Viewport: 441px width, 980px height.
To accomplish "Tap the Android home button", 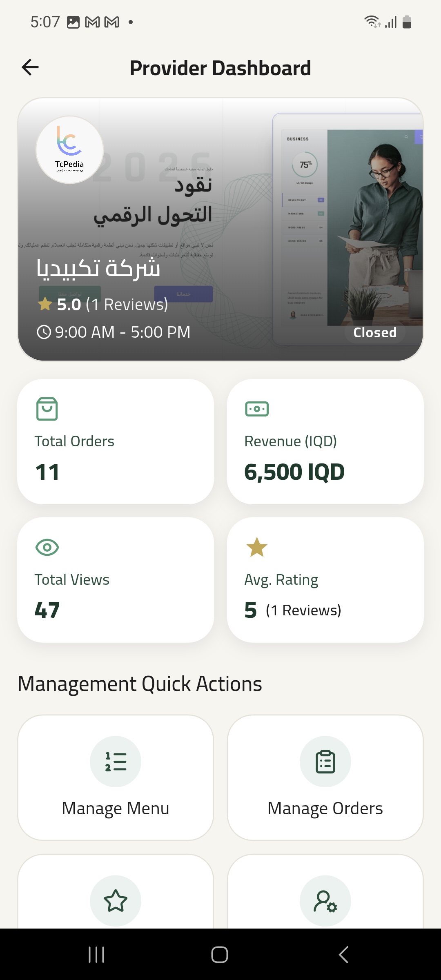I will tap(220, 955).
